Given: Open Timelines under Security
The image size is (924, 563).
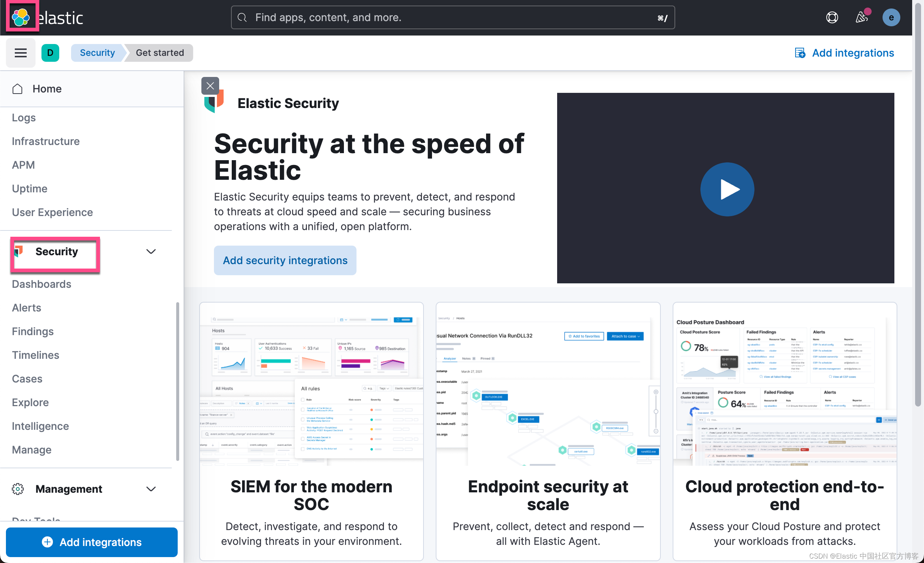Looking at the screenshot, I should [x=36, y=355].
